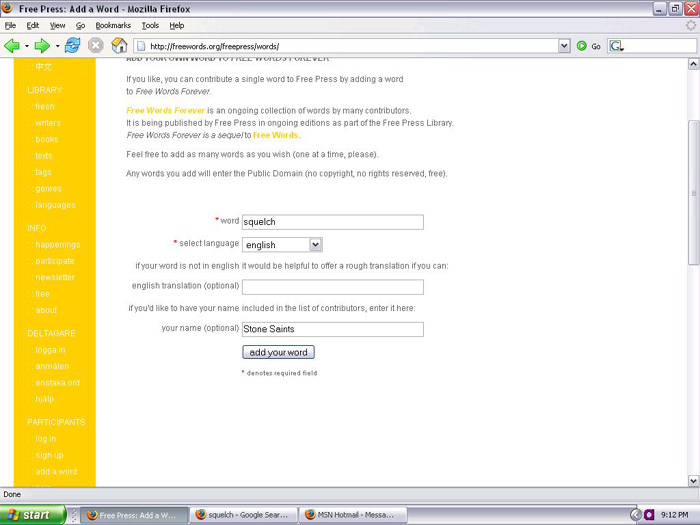The image size is (700, 525).
Task: Click the add your word button
Action: [278, 352]
